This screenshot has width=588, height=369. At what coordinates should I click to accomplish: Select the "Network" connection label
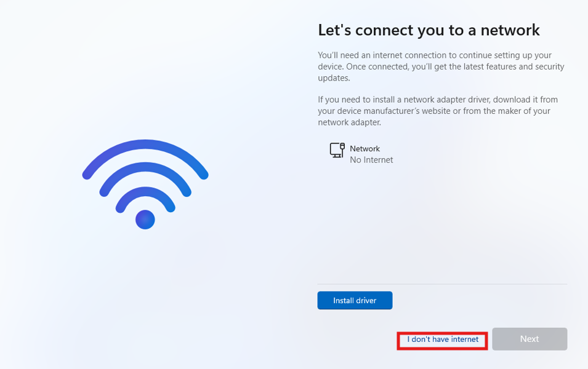(364, 149)
